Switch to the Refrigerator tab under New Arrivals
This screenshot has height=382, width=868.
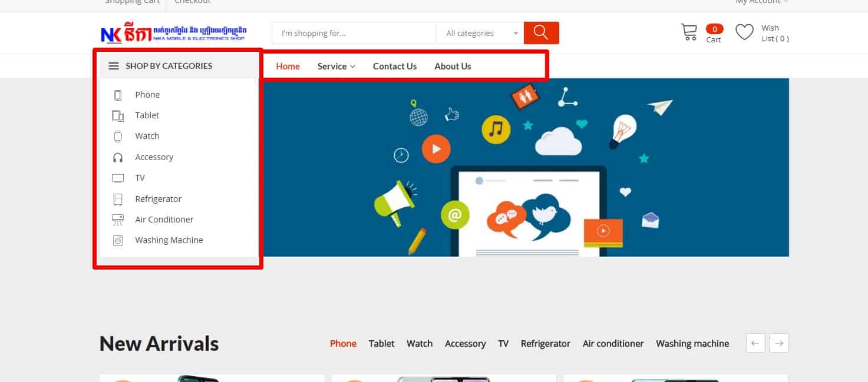coord(545,343)
